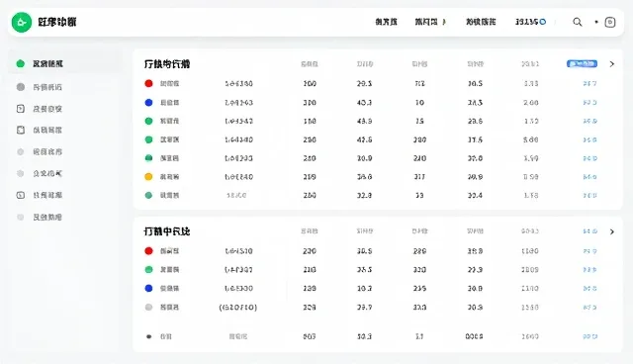The width and height of the screenshot is (633, 364).
Task: Click the green dot in the 32.8 row
Action: coord(148,195)
